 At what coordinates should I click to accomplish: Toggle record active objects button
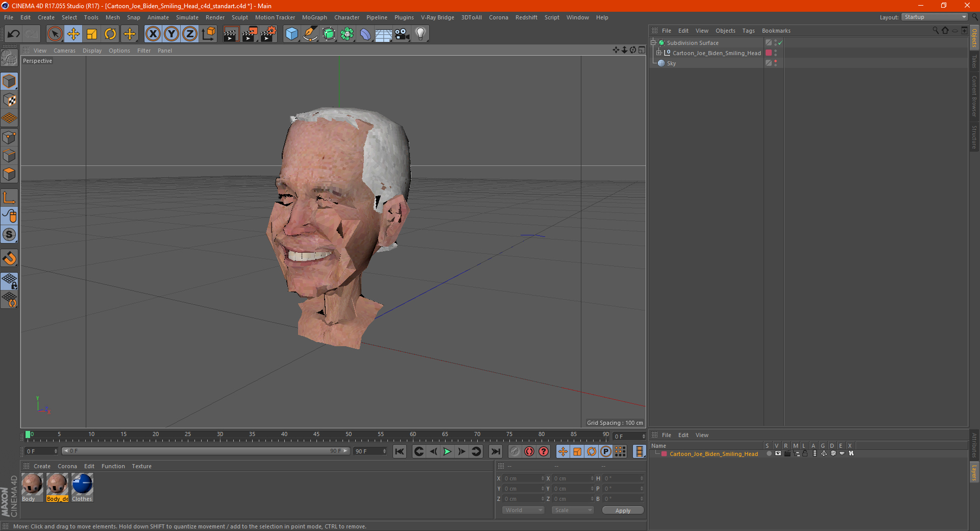[x=515, y=451]
